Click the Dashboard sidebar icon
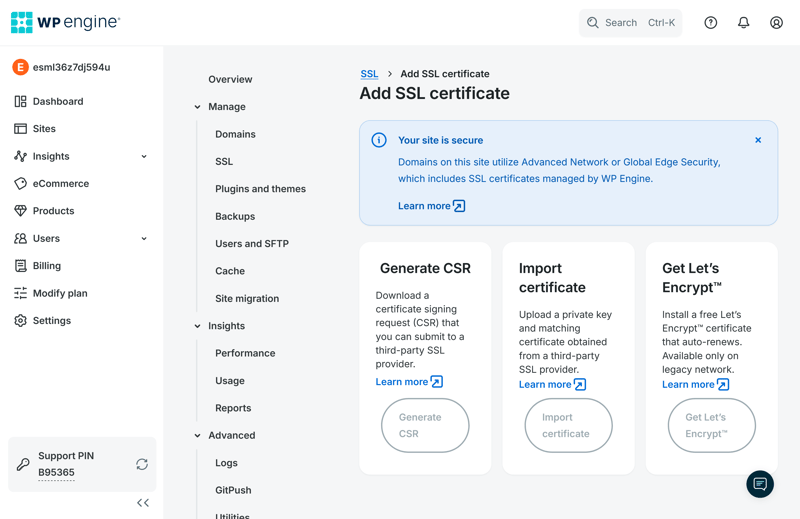The height and width of the screenshot is (519, 800). pos(20,101)
